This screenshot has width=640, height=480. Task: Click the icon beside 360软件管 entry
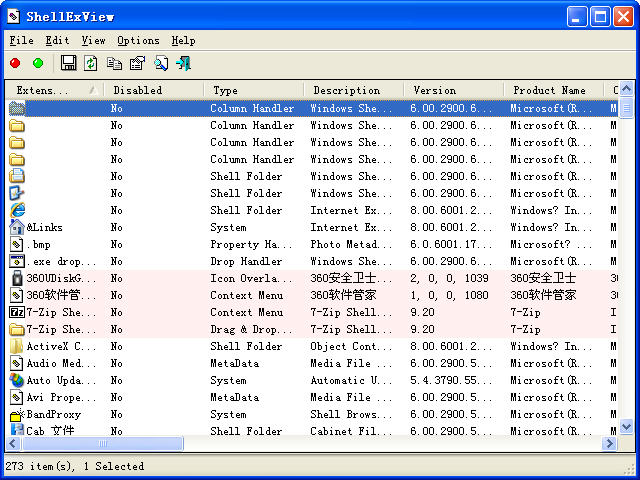(17, 295)
